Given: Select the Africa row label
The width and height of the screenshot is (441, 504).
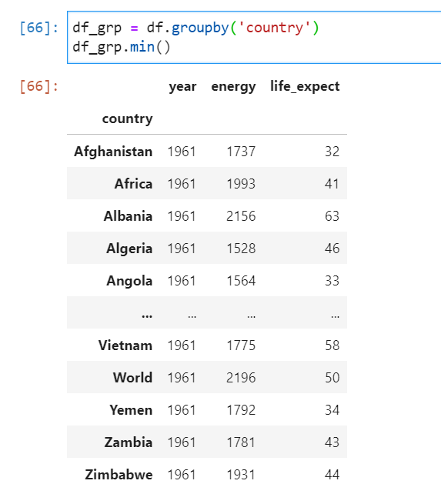Looking at the screenshot, I should pyautogui.click(x=133, y=184).
